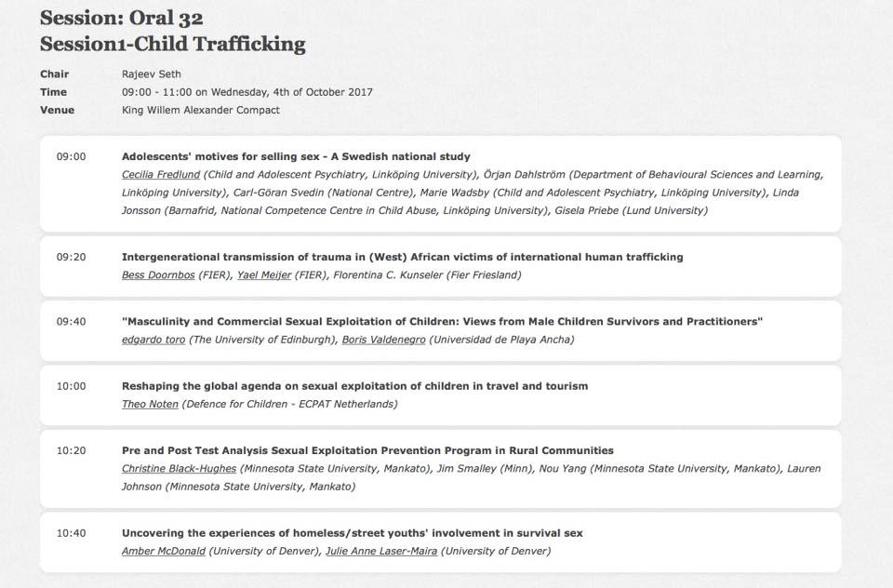This screenshot has width=893, height=588.
Task: Open Christine Black-Hughes author link
Action: (179, 468)
